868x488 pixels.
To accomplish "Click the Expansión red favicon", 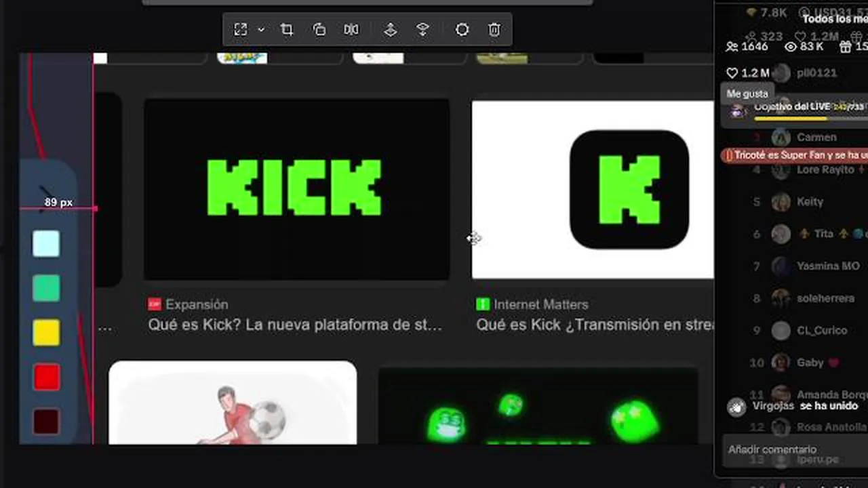I will point(155,304).
